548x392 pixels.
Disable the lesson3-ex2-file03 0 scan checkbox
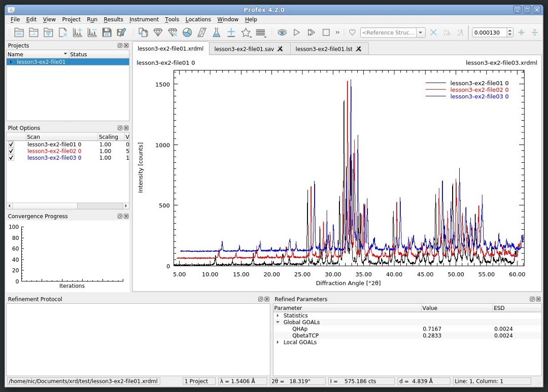pyautogui.click(x=11, y=158)
